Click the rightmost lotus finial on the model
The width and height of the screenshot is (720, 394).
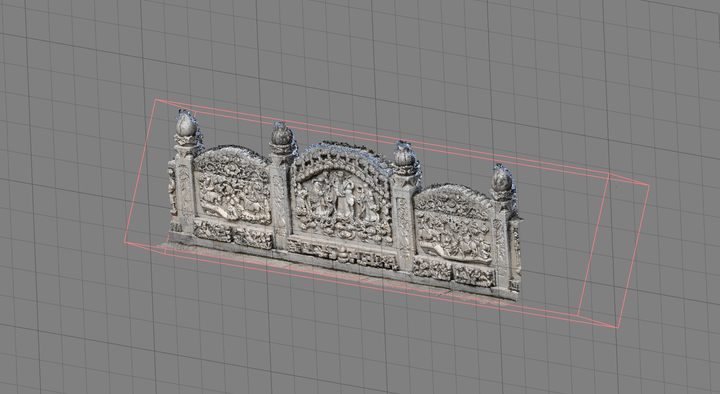click(x=502, y=182)
